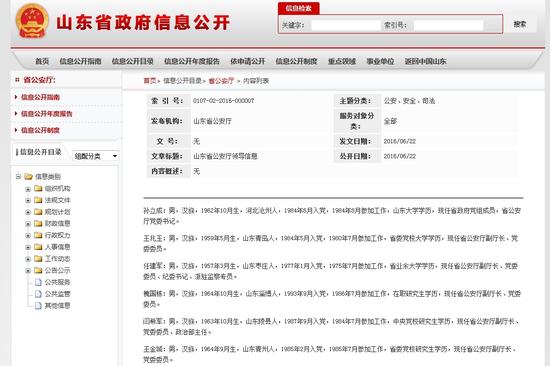Select the 人事信息 tree item label
The image size is (550, 366).
tap(58, 247)
